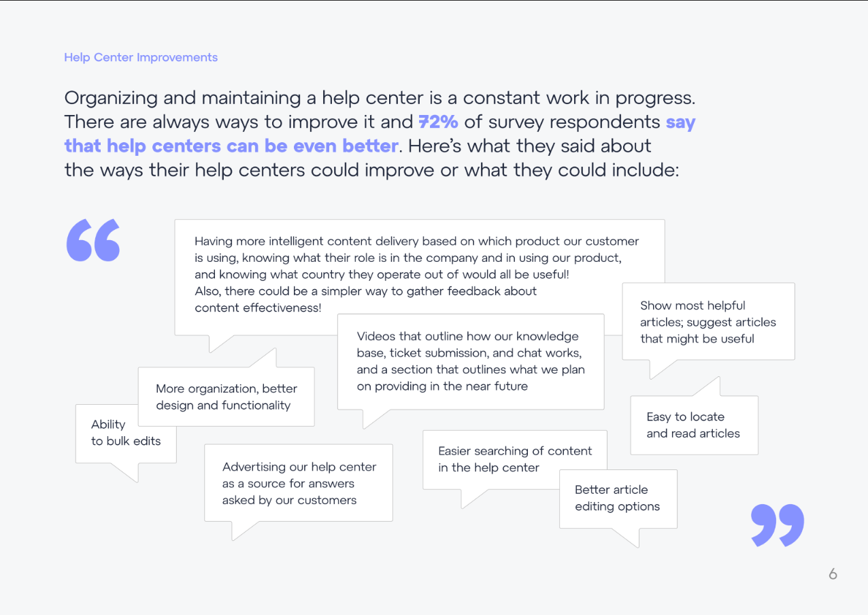Select the 'Ability to bulk edits' bubble

click(x=126, y=433)
